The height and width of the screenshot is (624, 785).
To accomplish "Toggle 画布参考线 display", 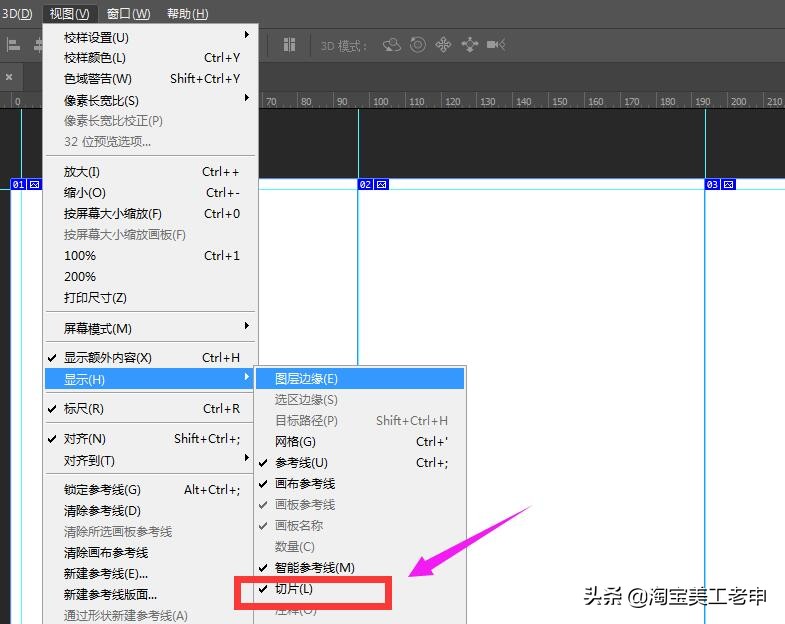I will click(360, 484).
